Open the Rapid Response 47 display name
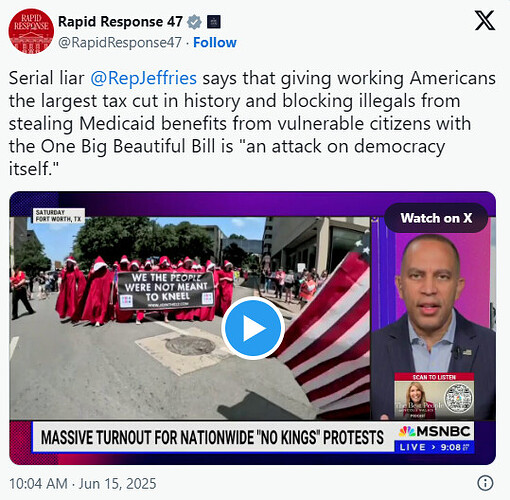Image resolution: width=510 pixels, height=500 pixels. point(120,22)
